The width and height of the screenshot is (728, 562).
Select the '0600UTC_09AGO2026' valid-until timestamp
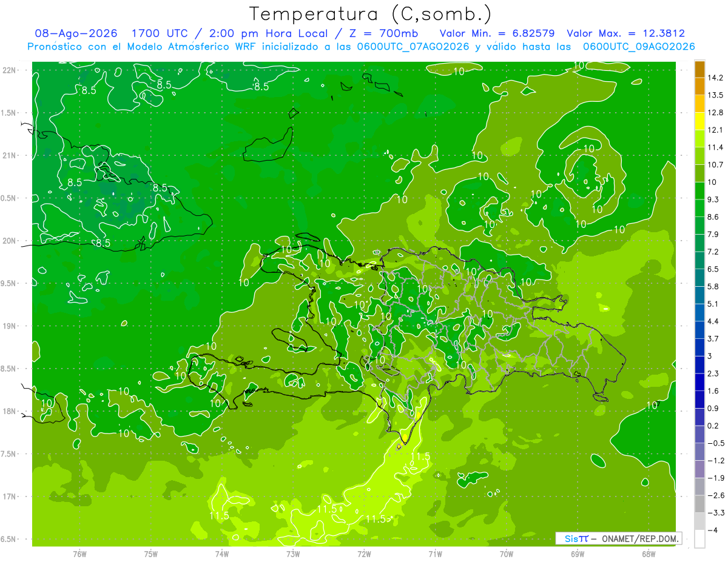pos(639,47)
